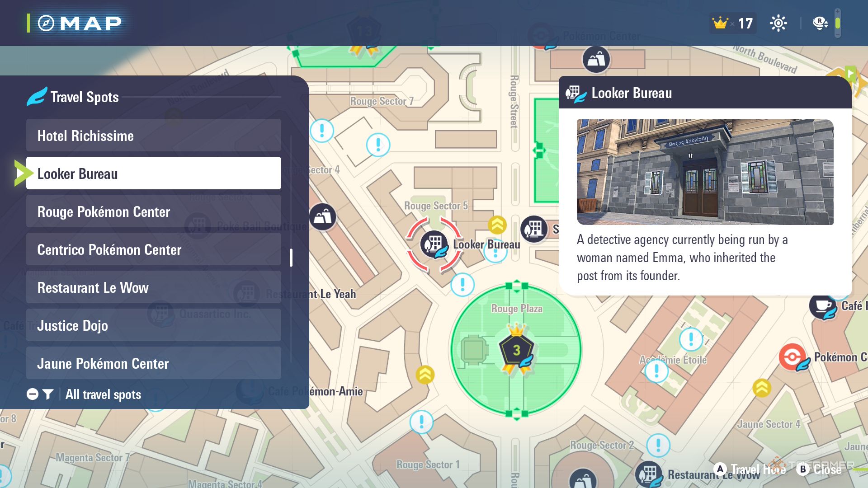Click the shopping bag icon near Rouge Sector 4
868x488 pixels.
[x=322, y=217]
